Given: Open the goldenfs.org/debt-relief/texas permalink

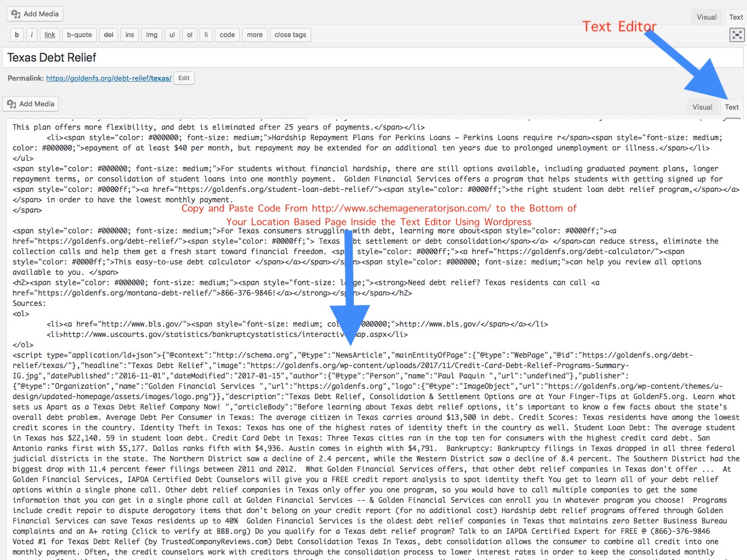Looking at the screenshot, I should click(x=109, y=78).
